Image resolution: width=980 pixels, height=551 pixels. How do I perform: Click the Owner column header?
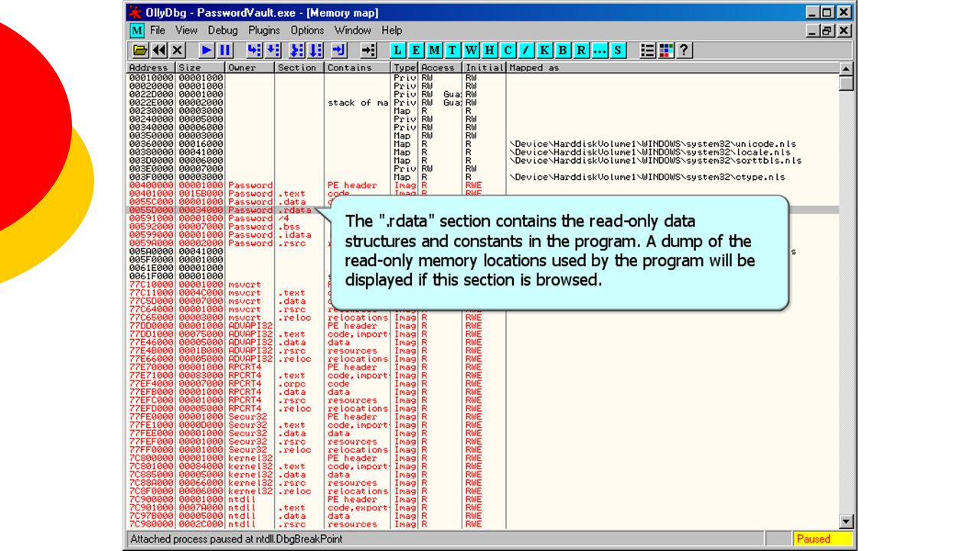250,67
